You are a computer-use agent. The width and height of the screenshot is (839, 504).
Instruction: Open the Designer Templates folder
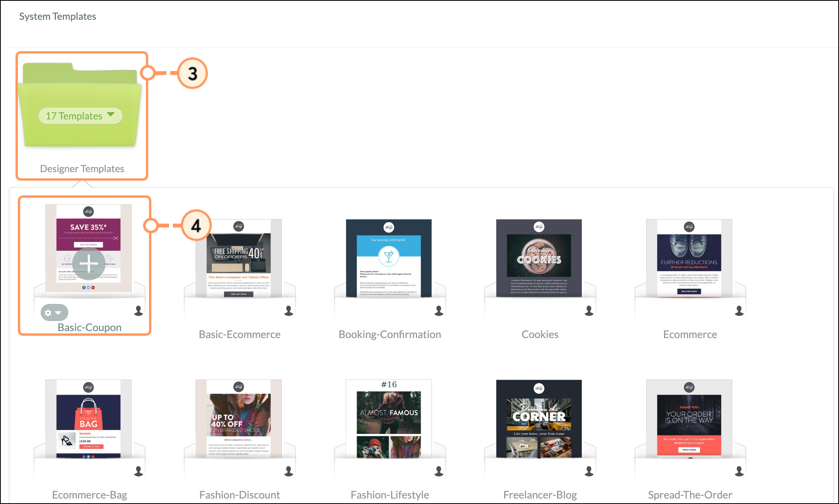click(x=81, y=105)
